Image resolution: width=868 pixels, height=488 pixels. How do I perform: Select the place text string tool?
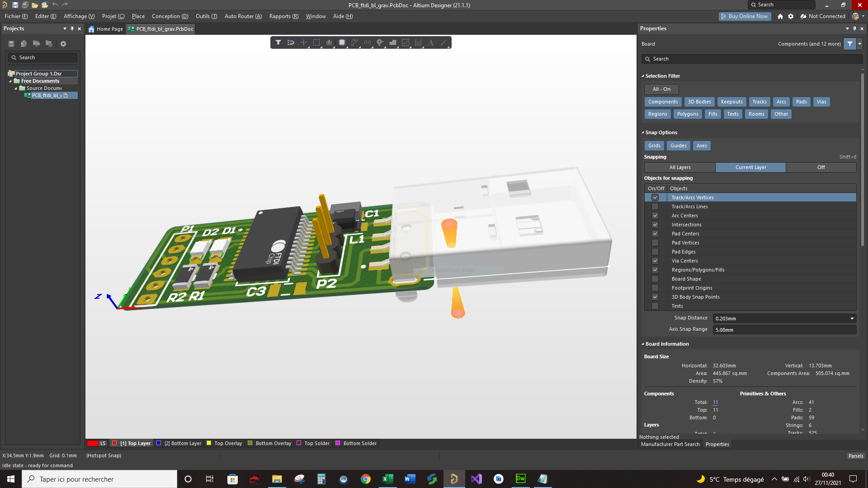click(x=431, y=42)
